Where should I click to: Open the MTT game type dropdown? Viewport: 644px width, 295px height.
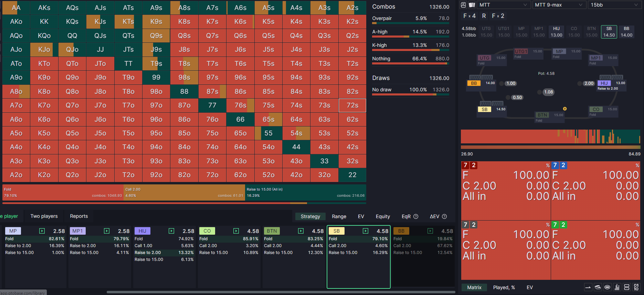click(503, 5)
